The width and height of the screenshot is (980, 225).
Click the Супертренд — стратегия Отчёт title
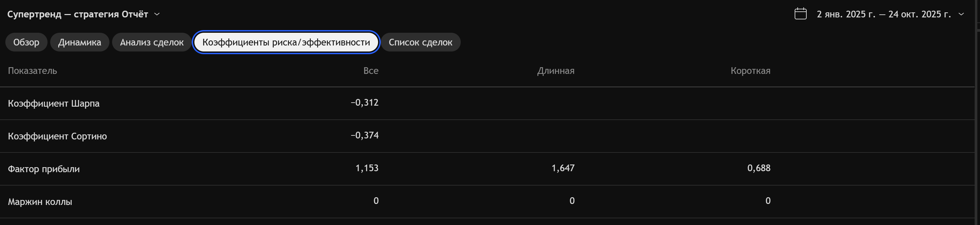[78, 14]
